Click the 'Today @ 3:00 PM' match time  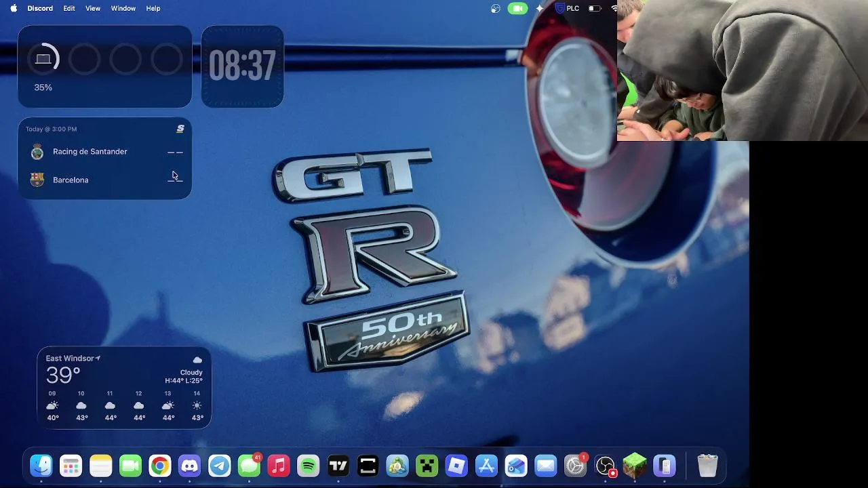tap(51, 129)
